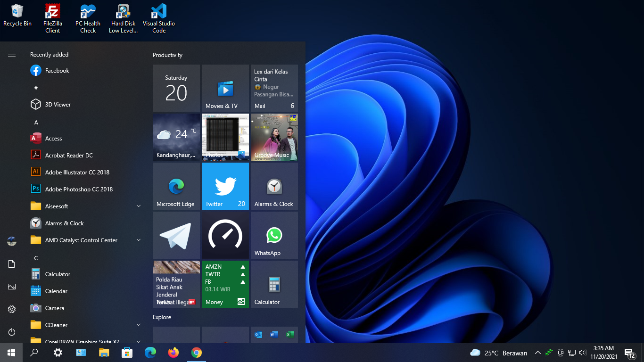Open the Movies & TV tile

[x=225, y=88]
